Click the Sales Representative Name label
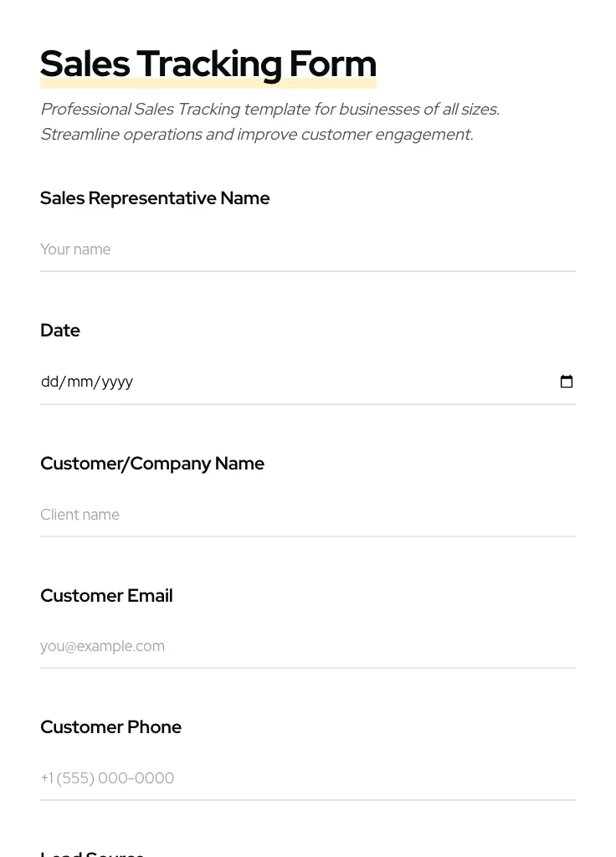The height and width of the screenshot is (857, 616). pos(155,198)
